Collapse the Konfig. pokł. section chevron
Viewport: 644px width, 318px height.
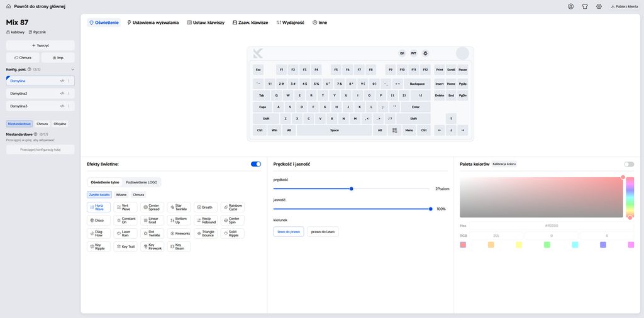(73, 69)
